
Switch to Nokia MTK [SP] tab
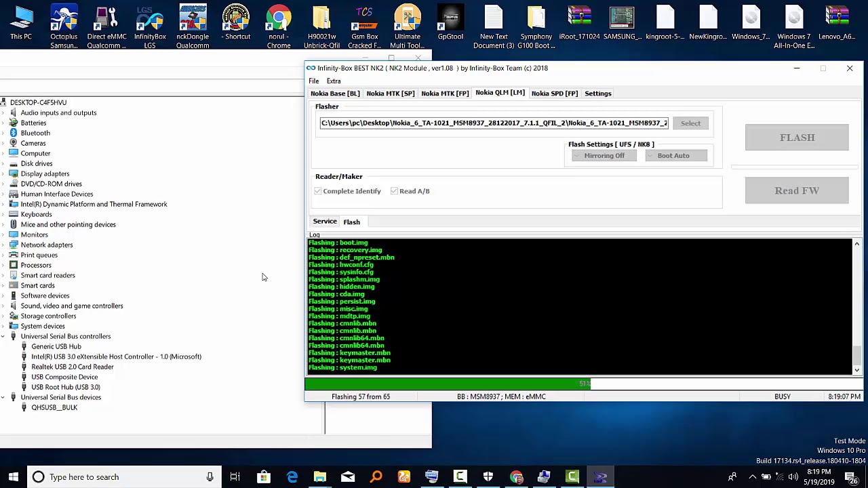391,94
